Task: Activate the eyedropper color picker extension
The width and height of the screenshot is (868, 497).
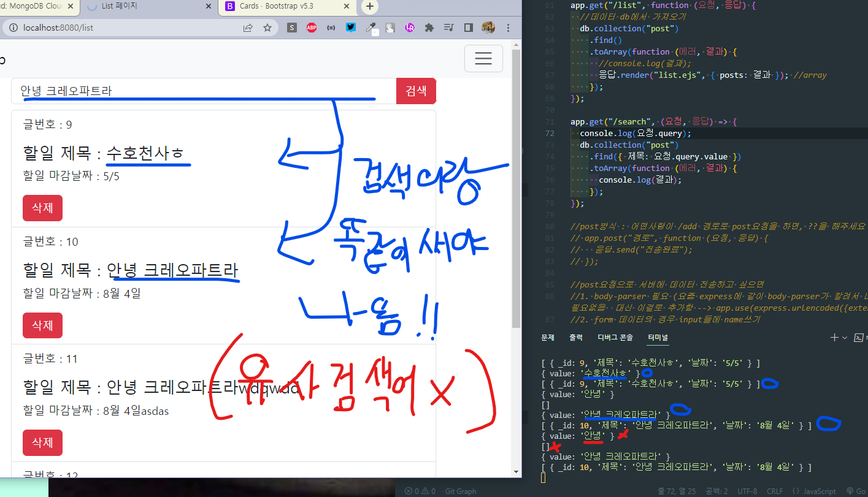Action: pos(371,28)
